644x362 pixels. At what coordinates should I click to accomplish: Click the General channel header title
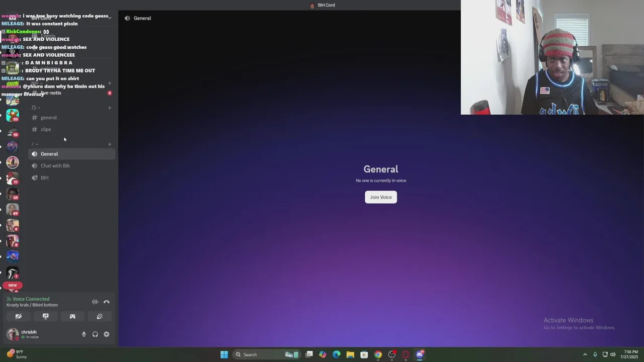142,18
